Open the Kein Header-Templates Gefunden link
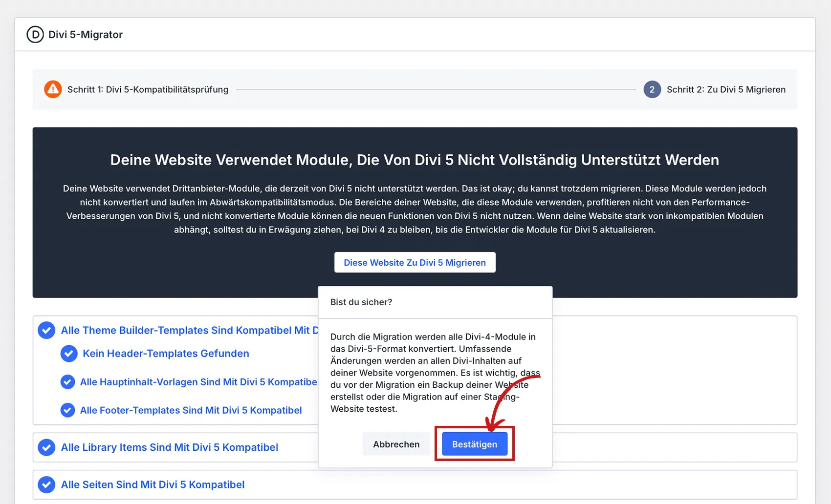Image resolution: width=831 pixels, height=504 pixels. tap(166, 354)
